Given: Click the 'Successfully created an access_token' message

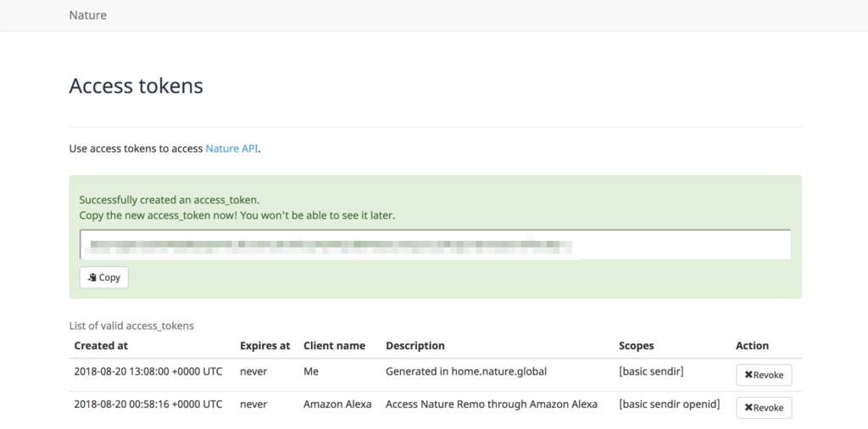Looking at the screenshot, I should point(170,200).
